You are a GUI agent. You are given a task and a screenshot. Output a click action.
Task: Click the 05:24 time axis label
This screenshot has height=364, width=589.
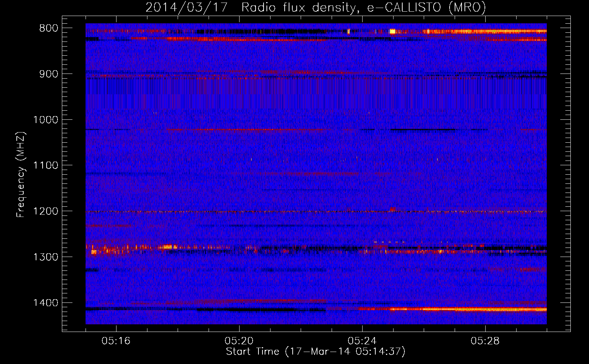click(x=362, y=341)
